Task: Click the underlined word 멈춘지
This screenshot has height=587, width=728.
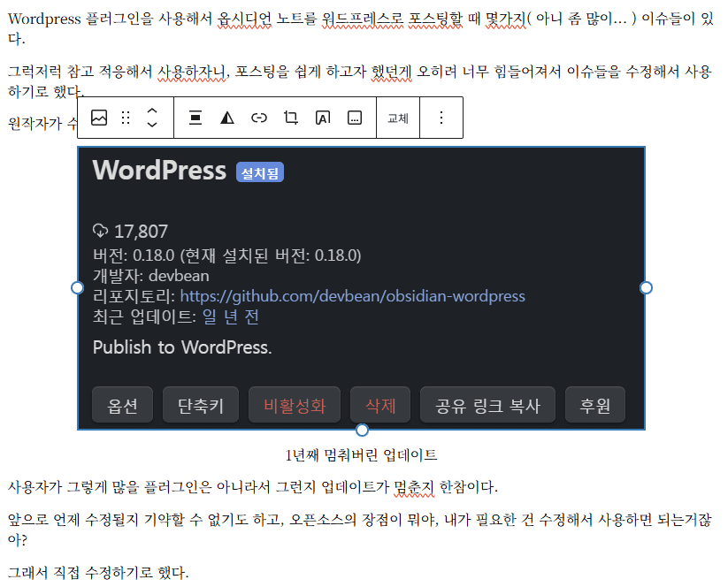Action: (x=414, y=487)
